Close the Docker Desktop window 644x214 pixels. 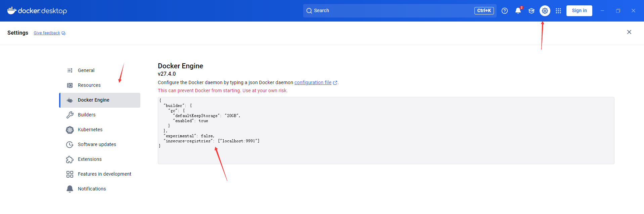pyautogui.click(x=633, y=11)
